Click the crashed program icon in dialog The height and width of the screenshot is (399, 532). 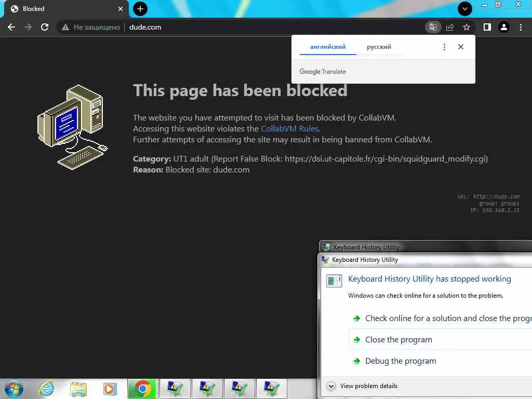point(334,281)
